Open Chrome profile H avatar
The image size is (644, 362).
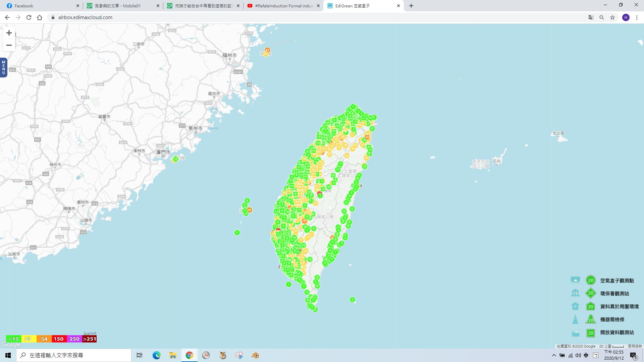[x=626, y=17]
